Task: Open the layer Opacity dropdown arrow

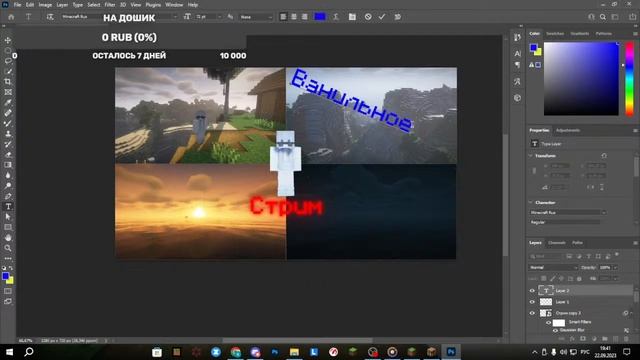Action: point(615,267)
